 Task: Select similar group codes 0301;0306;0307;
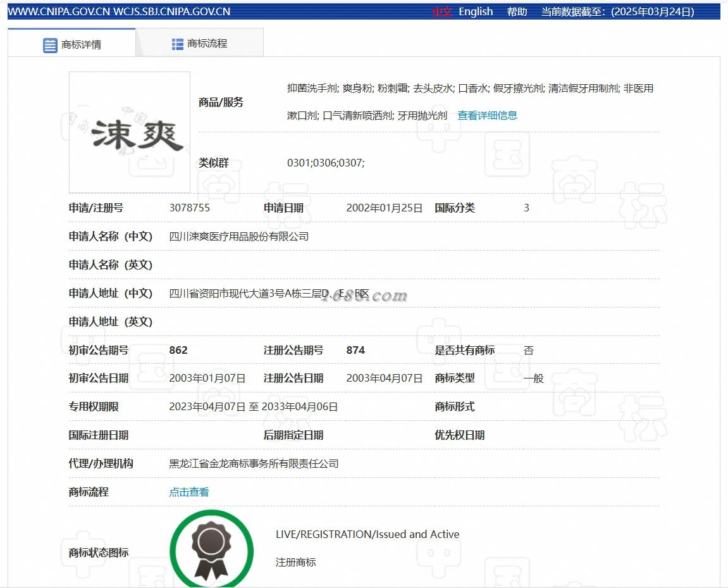pyautogui.click(x=326, y=163)
